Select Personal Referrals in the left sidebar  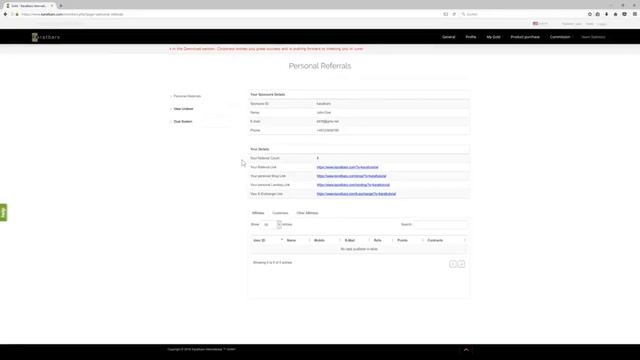[187, 96]
